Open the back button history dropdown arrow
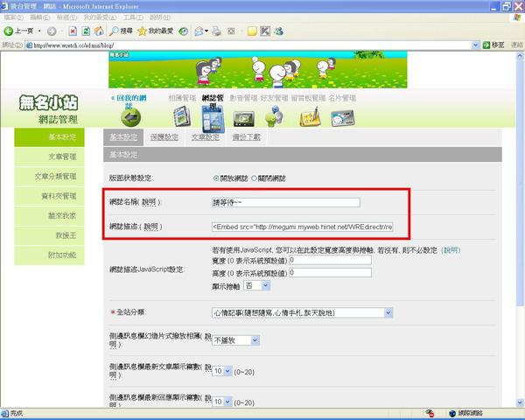The image size is (525, 420). pos(39,31)
